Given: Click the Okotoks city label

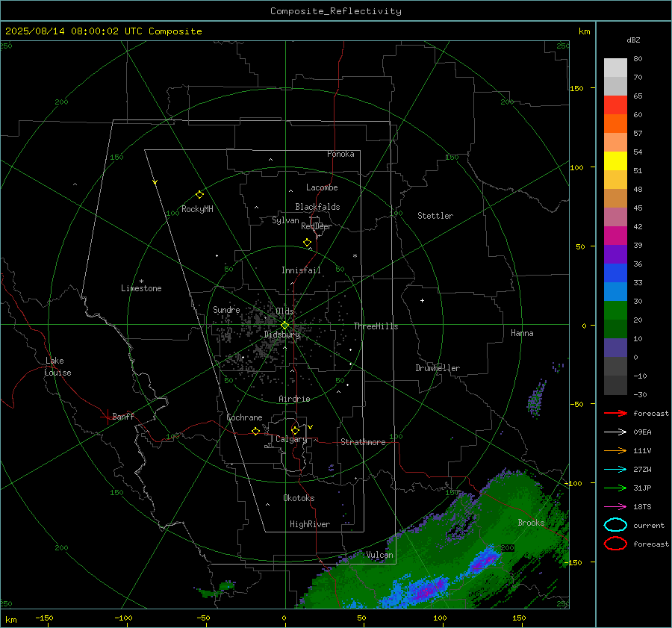Looking at the screenshot, I should (x=299, y=498).
